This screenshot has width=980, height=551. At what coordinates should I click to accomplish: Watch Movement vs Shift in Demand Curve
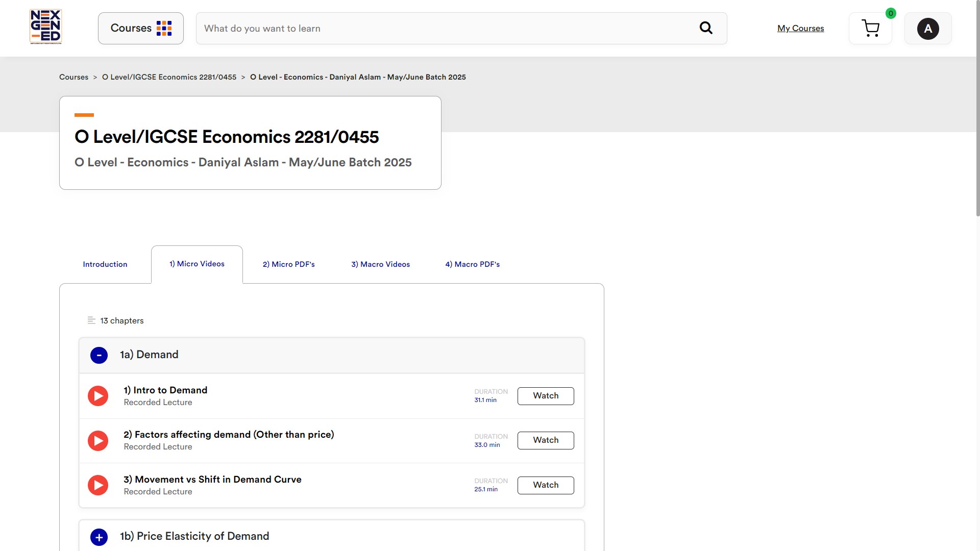click(545, 485)
